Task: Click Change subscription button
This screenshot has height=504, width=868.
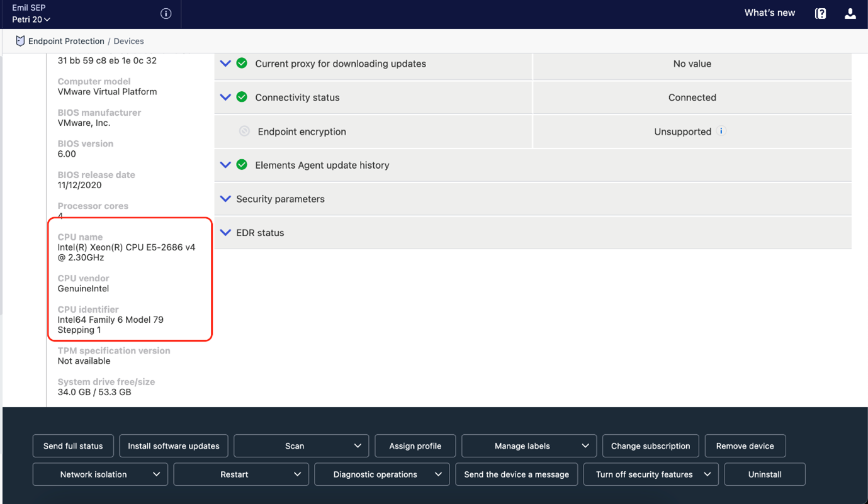Action: [x=651, y=446]
